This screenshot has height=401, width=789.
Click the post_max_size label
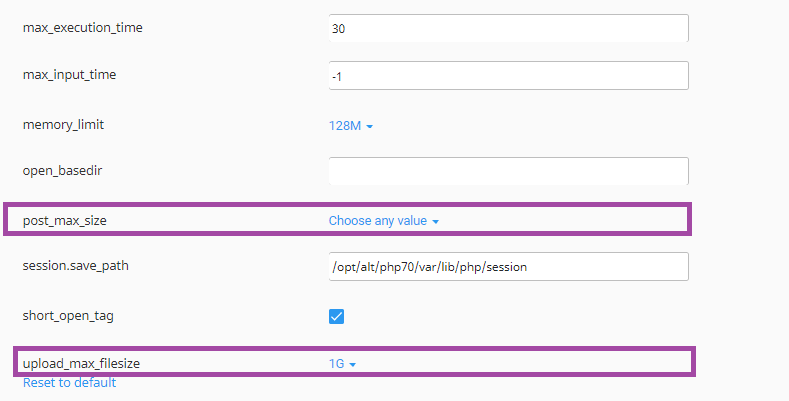click(x=64, y=220)
